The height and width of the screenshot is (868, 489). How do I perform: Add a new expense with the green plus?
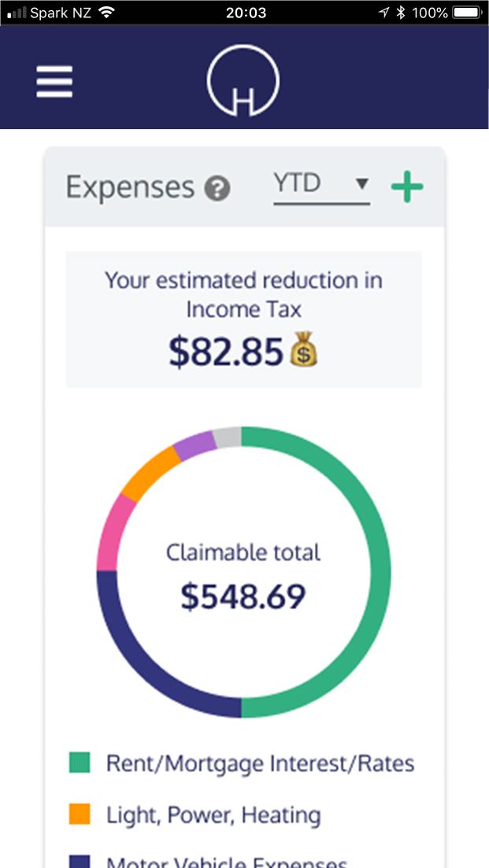click(407, 187)
